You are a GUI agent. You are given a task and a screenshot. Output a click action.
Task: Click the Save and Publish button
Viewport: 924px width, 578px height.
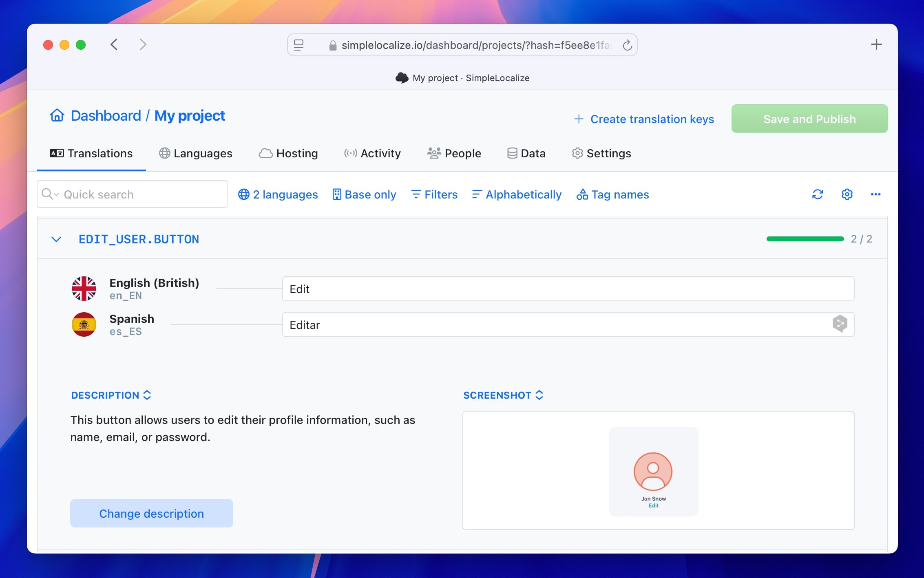tap(809, 119)
